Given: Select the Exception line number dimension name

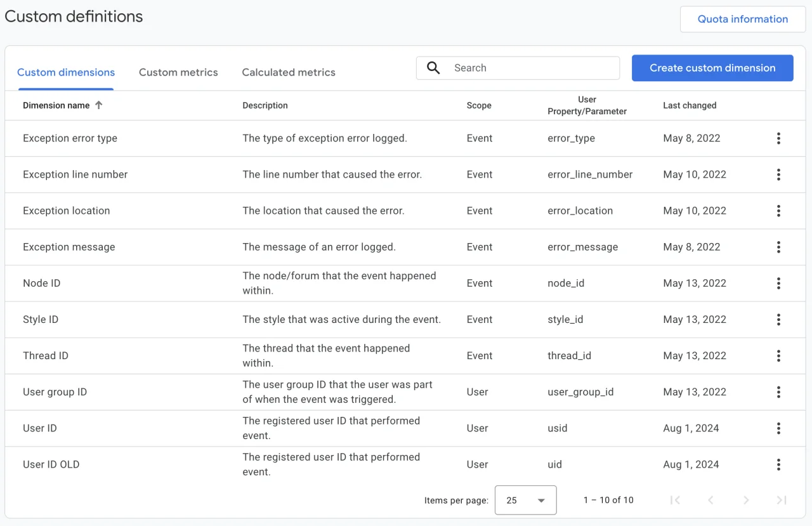Looking at the screenshot, I should click(x=75, y=174).
